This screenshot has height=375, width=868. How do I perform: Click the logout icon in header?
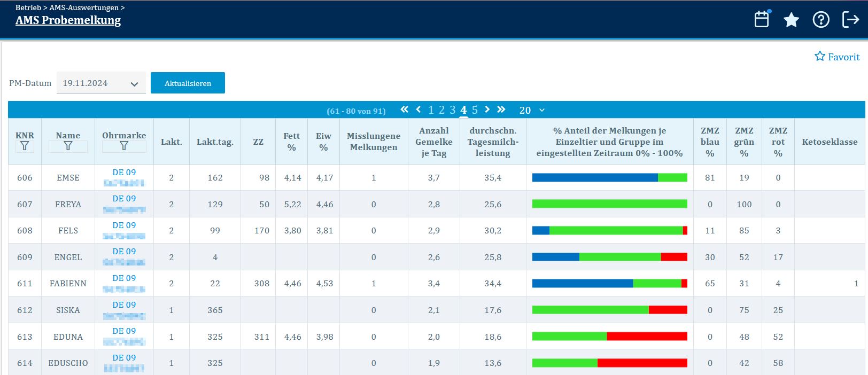pyautogui.click(x=850, y=20)
